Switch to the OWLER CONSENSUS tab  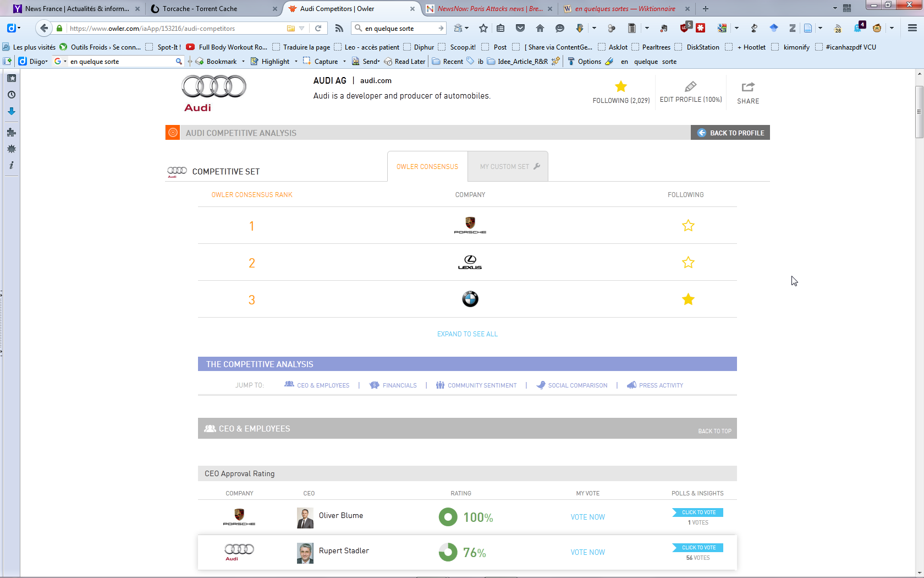tap(427, 166)
